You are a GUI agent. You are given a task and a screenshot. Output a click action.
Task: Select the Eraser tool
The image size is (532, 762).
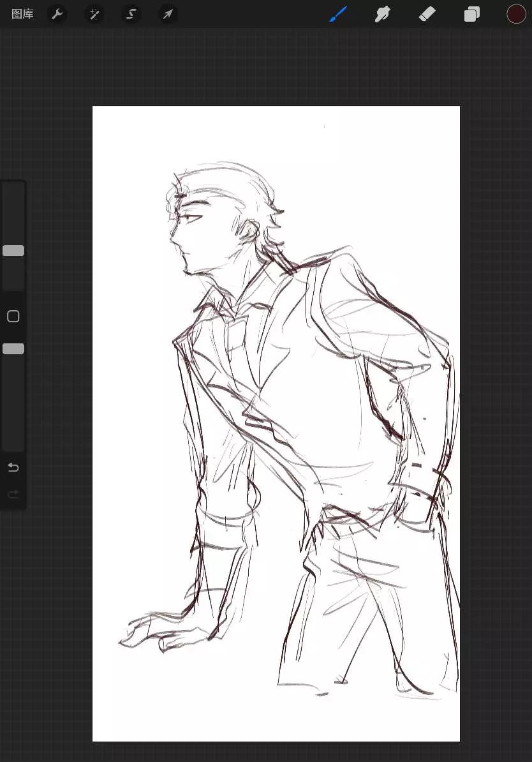click(x=427, y=14)
